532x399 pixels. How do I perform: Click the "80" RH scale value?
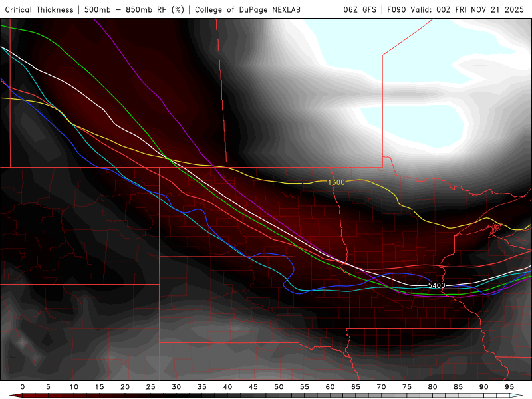(433, 387)
